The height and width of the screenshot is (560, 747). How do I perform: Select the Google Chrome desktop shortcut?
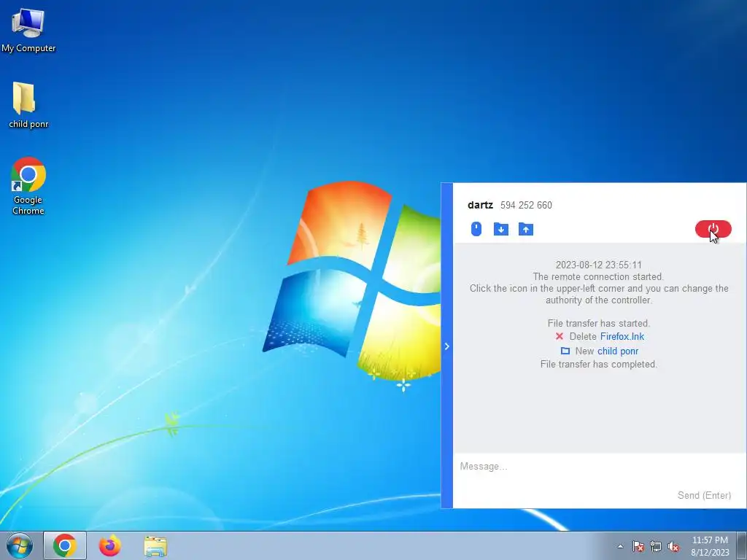(28, 186)
